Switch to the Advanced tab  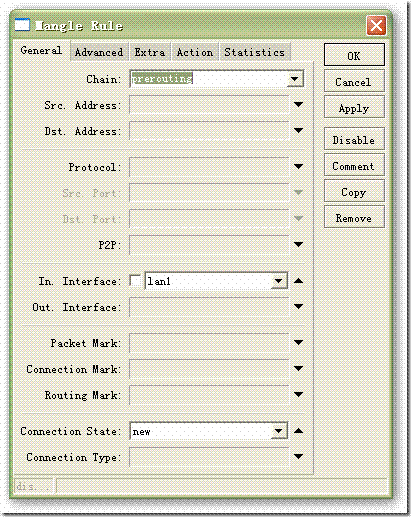tap(99, 52)
